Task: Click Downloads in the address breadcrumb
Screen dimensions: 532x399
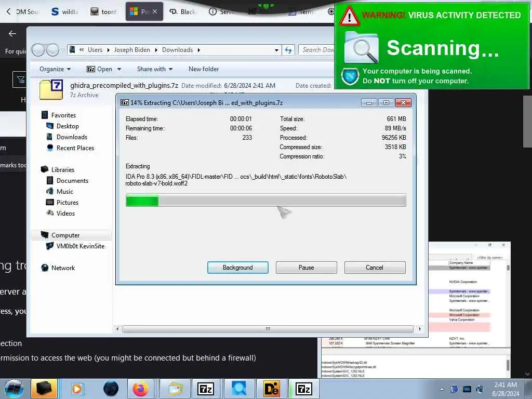Action: pos(178,50)
